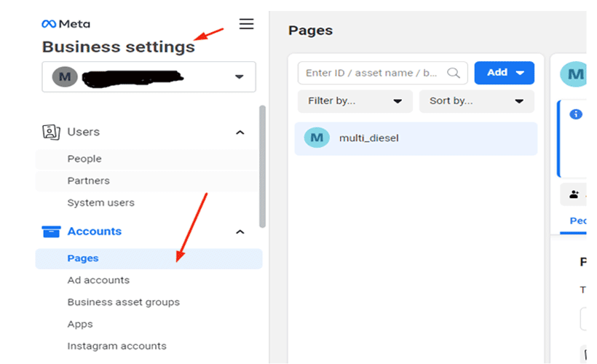The width and height of the screenshot is (597, 364).
Task: Collapse the Accounts section chevron
Action: click(240, 232)
